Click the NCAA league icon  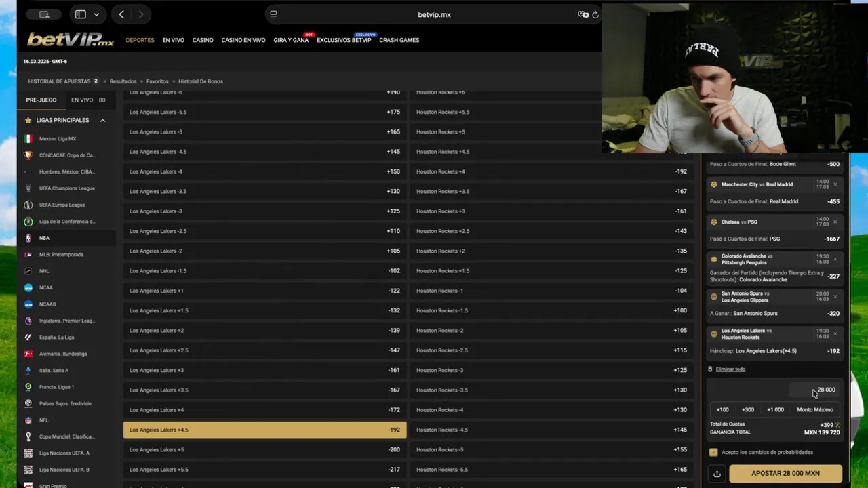point(28,287)
